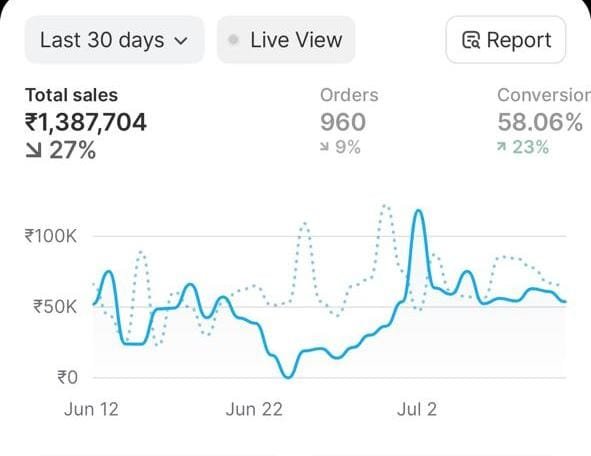Click the Jun 12 x-axis label
591x456 pixels.
(x=91, y=409)
